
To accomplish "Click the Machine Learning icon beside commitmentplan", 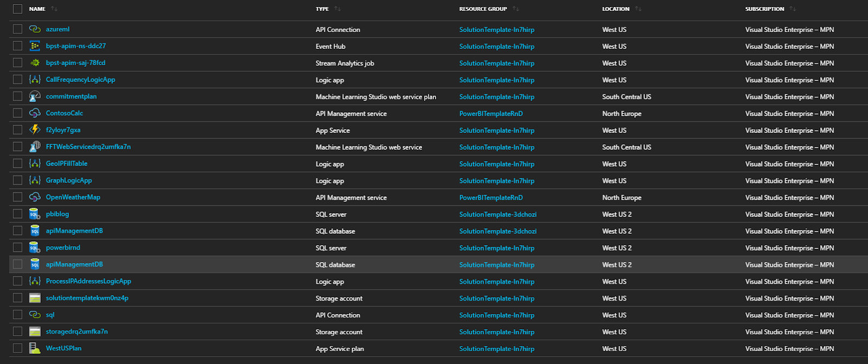I will (x=35, y=97).
